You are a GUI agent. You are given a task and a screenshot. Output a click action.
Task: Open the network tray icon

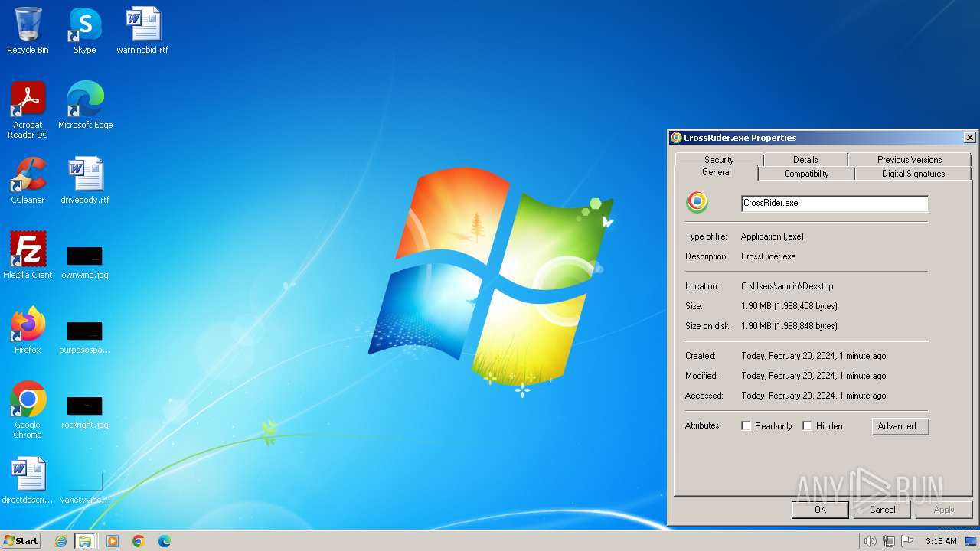click(888, 541)
